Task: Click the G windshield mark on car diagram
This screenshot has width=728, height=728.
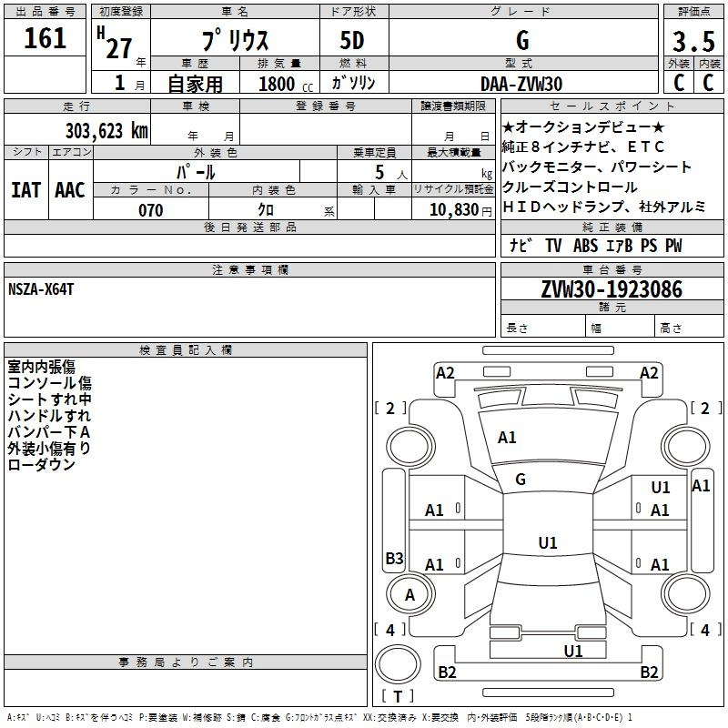Action: [521, 480]
